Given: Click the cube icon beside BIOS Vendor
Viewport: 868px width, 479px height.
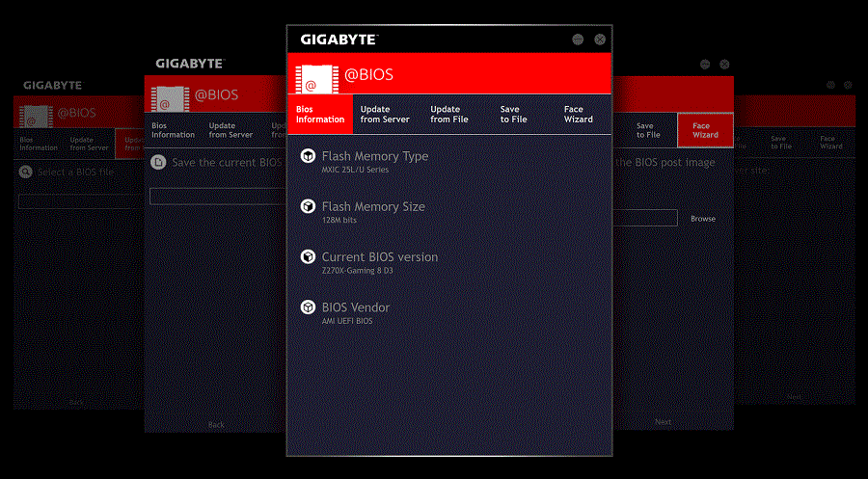Looking at the screenshot, I should click(308, 307).
